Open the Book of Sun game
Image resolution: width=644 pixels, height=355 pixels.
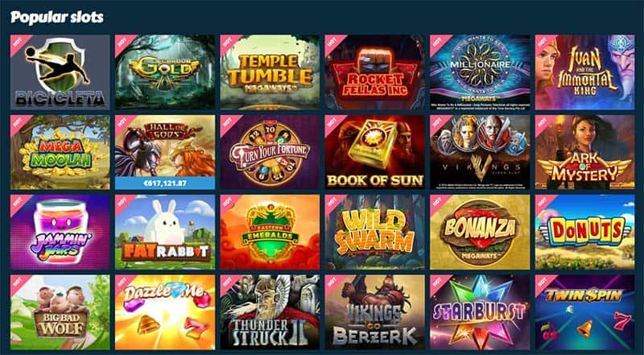[x=374, y=152]
